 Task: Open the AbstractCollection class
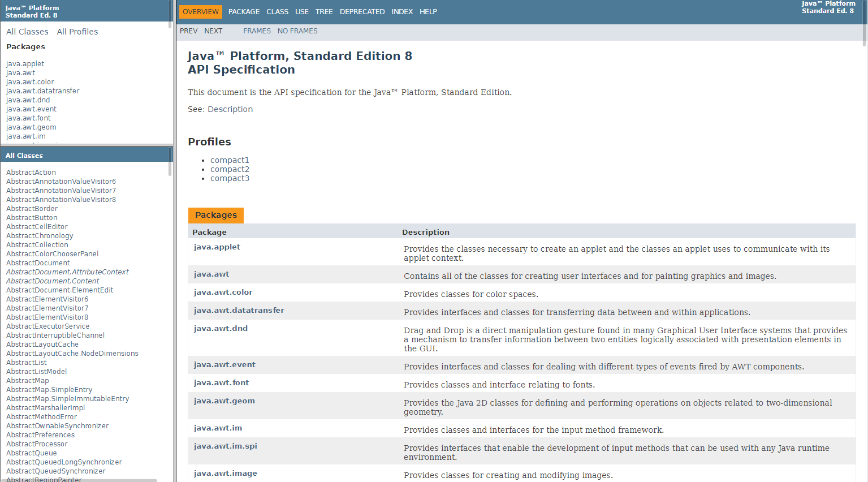[37, 245]
